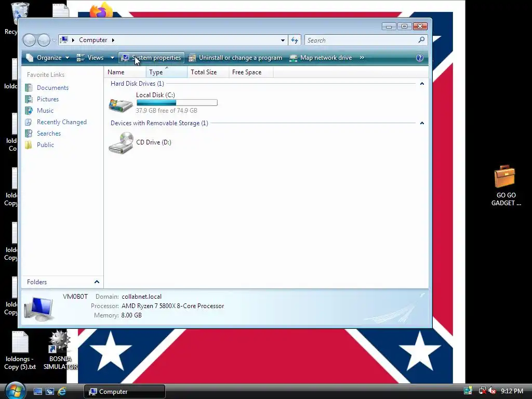Click Map network drive

[x=321, y=58]
